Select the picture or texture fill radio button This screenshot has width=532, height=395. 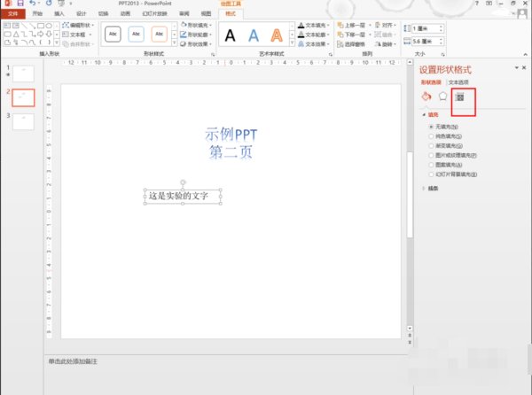point(431,155)
